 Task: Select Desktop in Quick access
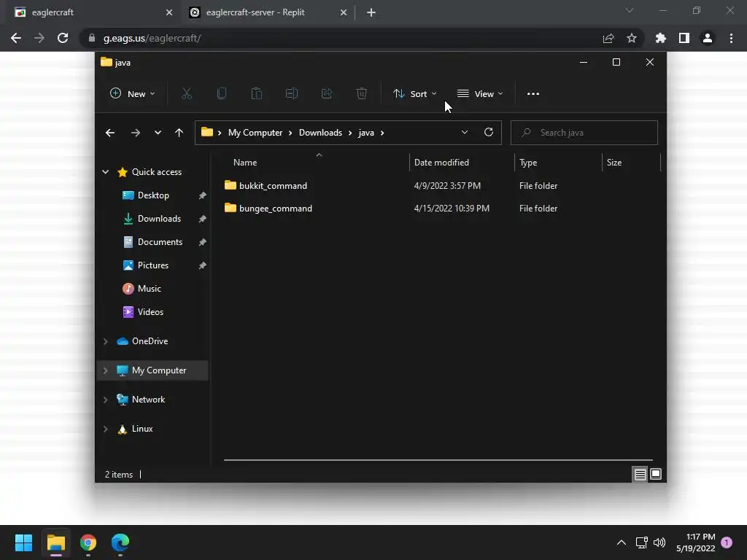click(153, 195)
